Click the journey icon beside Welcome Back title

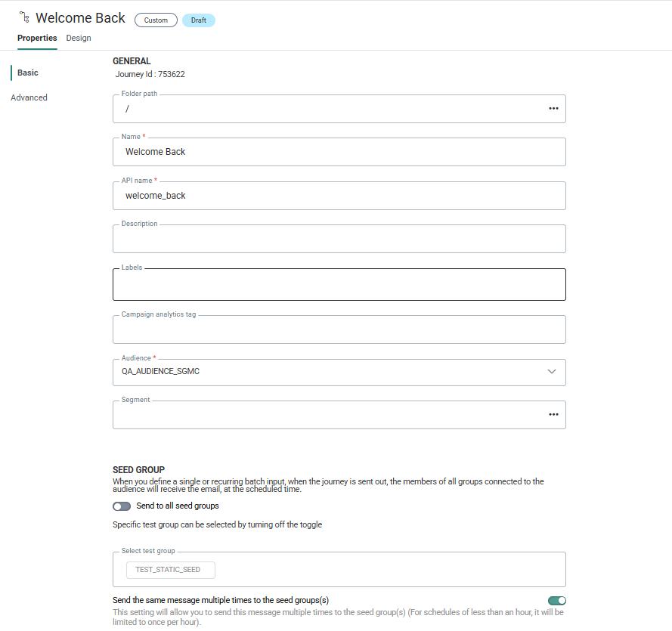click(25, 17)
